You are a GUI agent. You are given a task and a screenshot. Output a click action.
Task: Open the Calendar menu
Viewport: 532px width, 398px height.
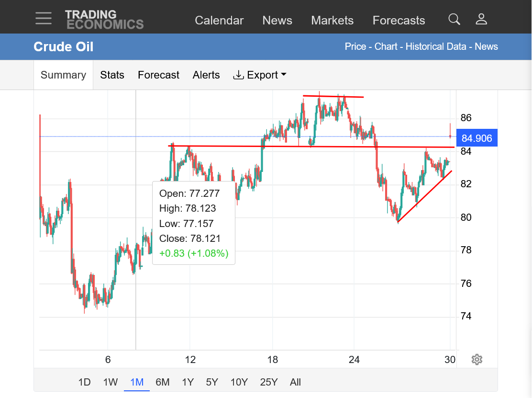[219, 21]
